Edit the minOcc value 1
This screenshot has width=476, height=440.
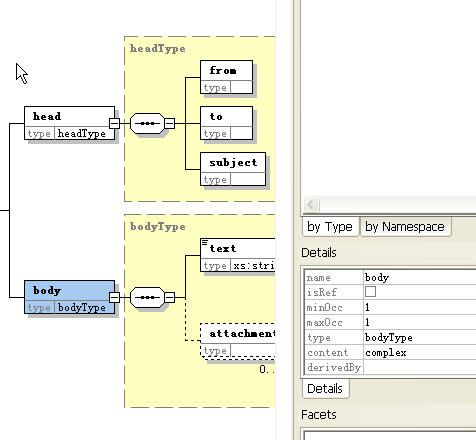click(x=419, y=307)
